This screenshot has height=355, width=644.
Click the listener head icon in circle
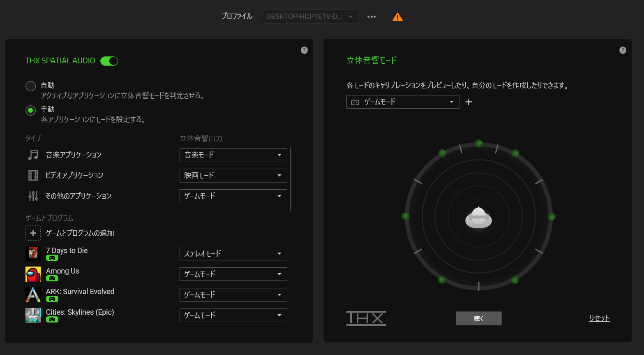tap(478, 218)
